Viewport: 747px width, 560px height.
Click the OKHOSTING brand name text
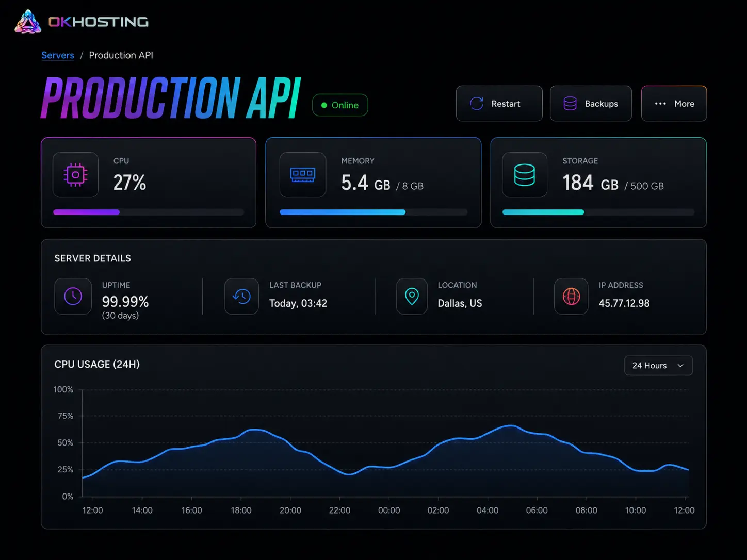point(99,22)
